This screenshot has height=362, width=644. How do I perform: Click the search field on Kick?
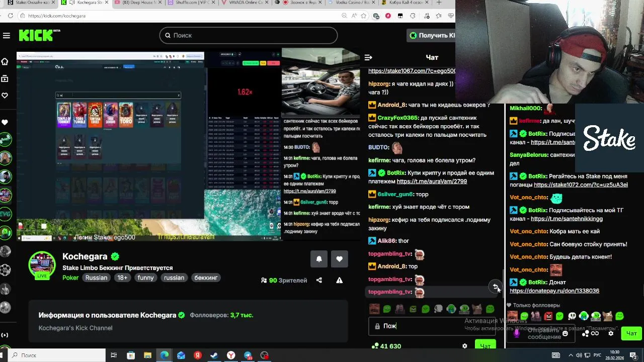tap(249, 35)
